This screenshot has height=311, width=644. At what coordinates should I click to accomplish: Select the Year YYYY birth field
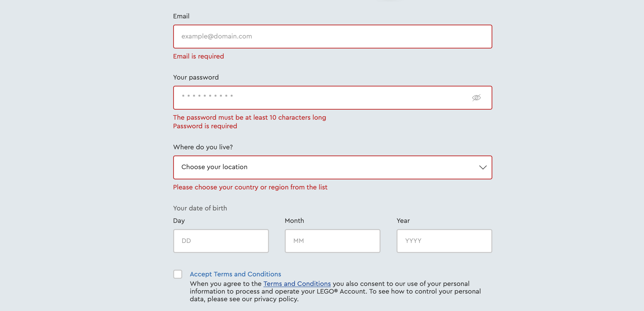coord(444,241)
